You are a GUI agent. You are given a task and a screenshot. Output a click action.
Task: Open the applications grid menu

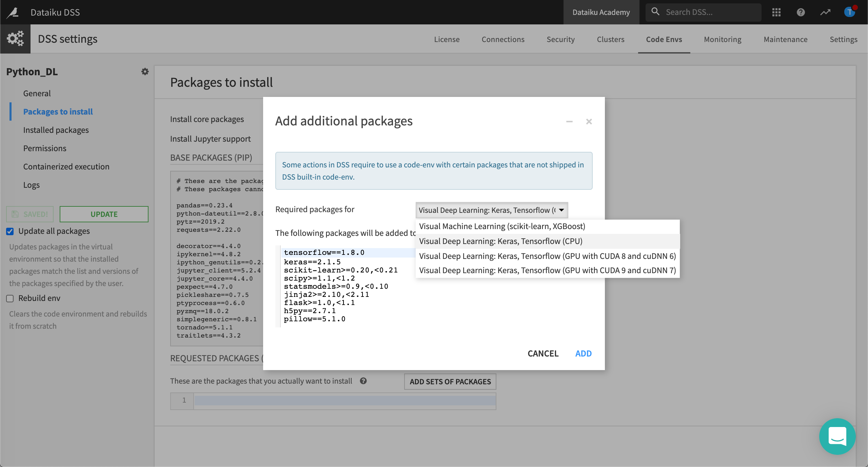776,13
